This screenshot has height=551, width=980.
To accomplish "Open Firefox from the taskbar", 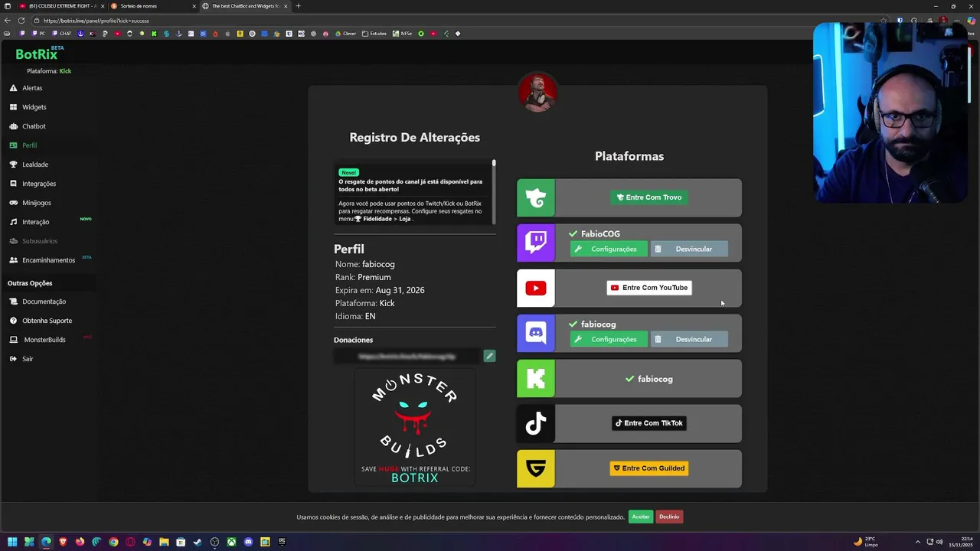I will pos(80,542).
